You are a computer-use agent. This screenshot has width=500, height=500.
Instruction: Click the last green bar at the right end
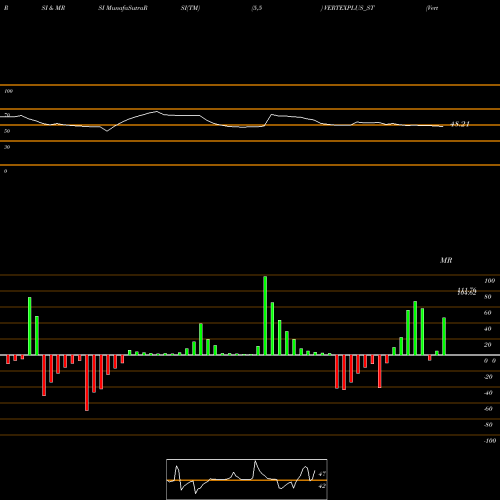click(444, 336)
